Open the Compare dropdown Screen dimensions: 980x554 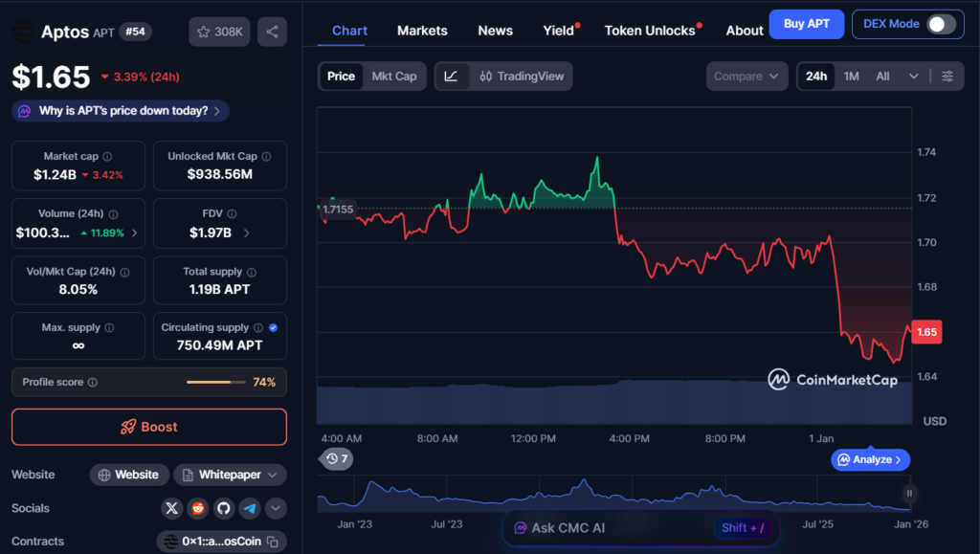[747, 77]
